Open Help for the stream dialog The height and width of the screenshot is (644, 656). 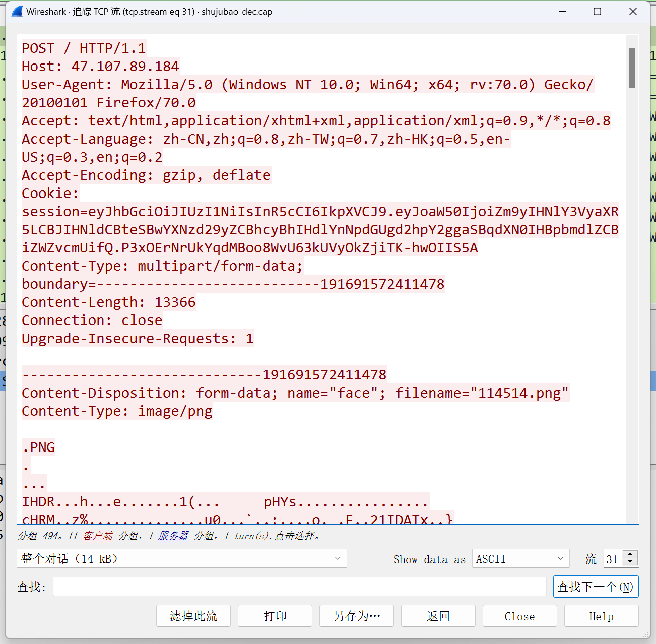tap(601, 616)
